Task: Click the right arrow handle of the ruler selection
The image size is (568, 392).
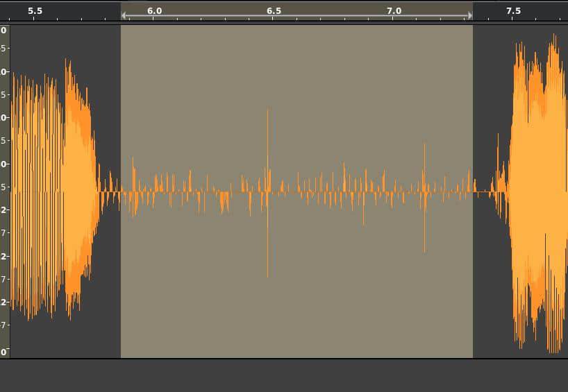Action: click(470, 15)
